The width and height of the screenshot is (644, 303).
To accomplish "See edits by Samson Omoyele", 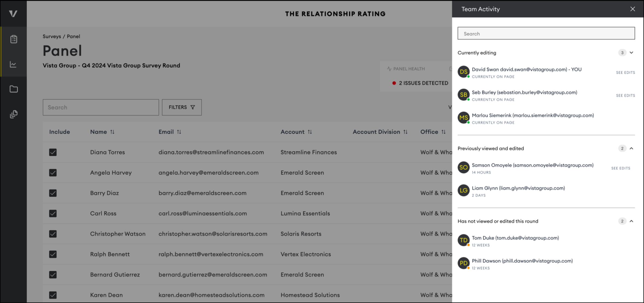I will pos(621,168).
